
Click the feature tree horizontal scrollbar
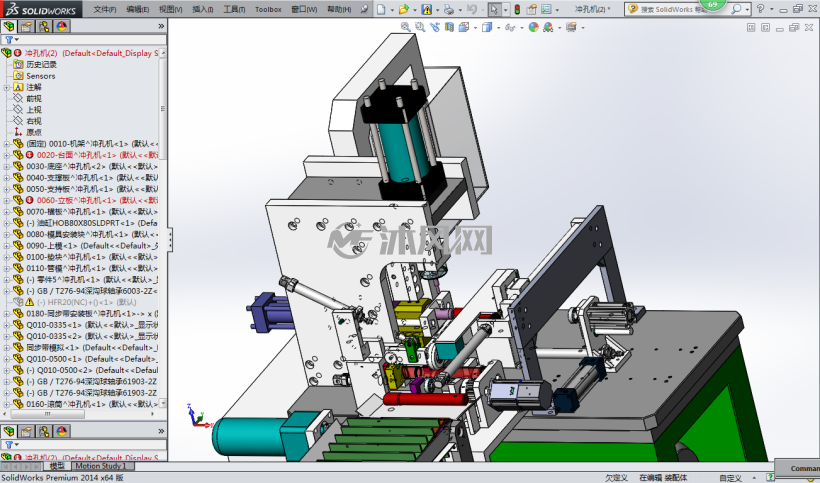click(x=47, y=414)
